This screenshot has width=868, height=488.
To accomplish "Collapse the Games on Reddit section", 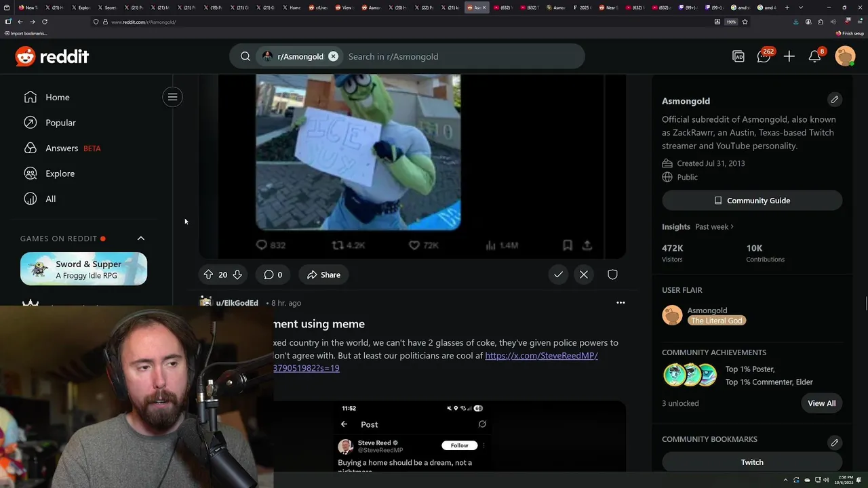I will 141,239.
